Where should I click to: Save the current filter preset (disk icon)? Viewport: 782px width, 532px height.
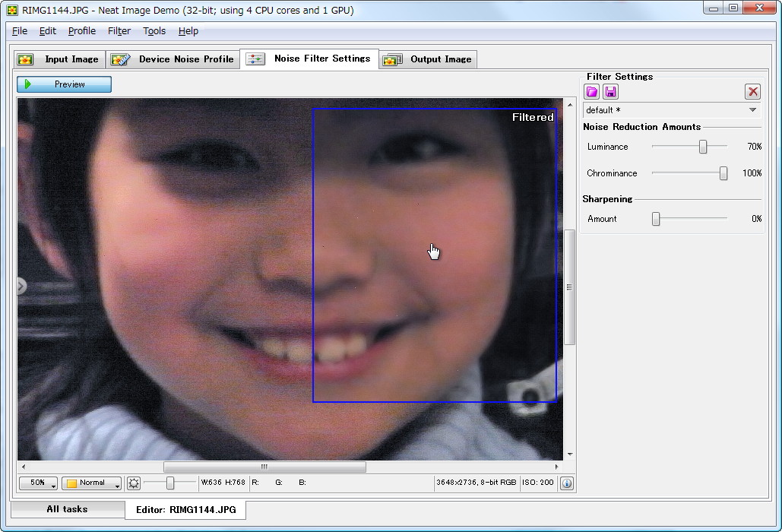pyautogui.click(x=610, y=91)
